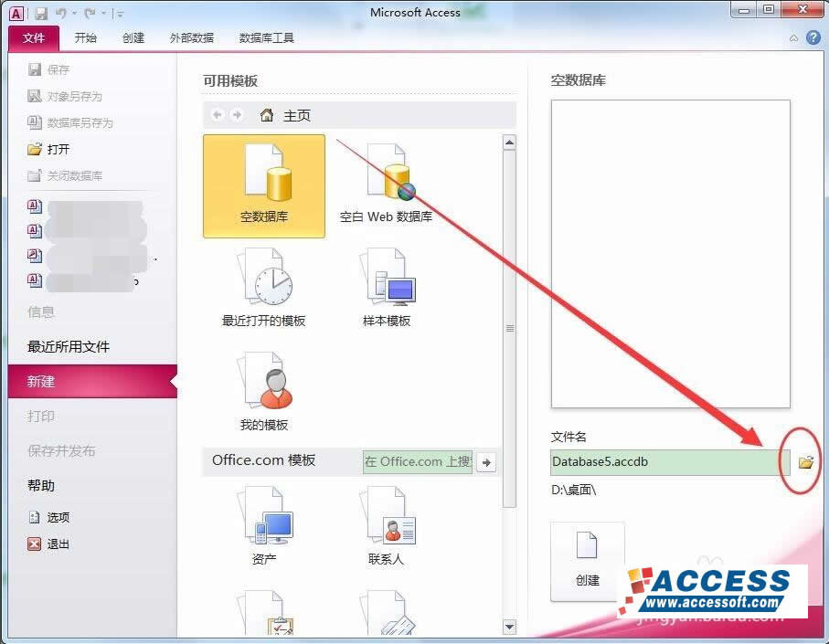
Task: Click the redo icon in quick access toolbar
Action: point(90,13)
